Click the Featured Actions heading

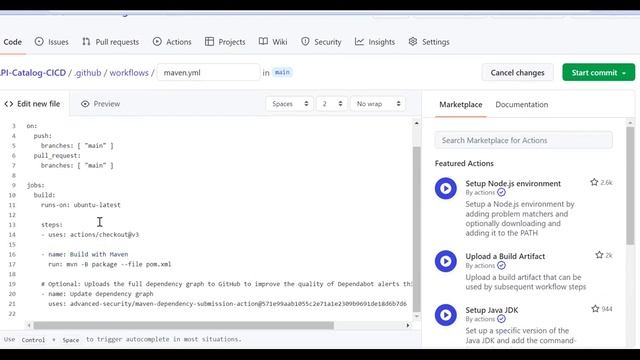click(x=464, y=163)
